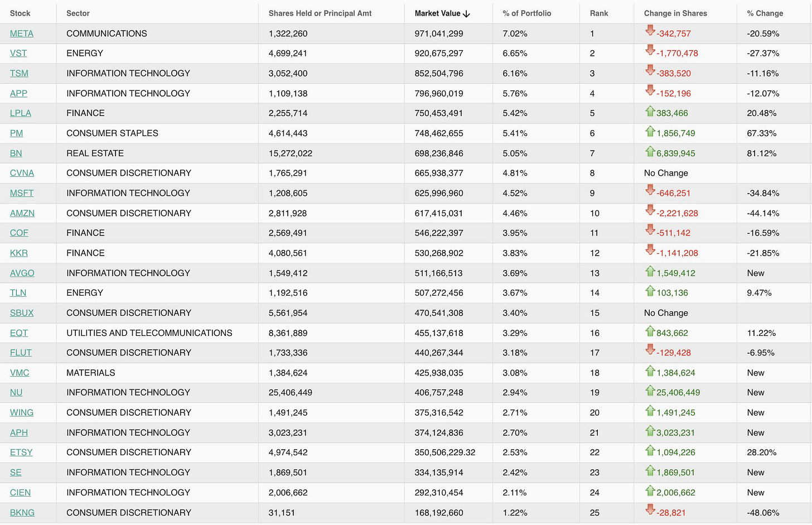Click red down arrow in META row
This screenshot has height=525, width=812.
click(650, 31)
